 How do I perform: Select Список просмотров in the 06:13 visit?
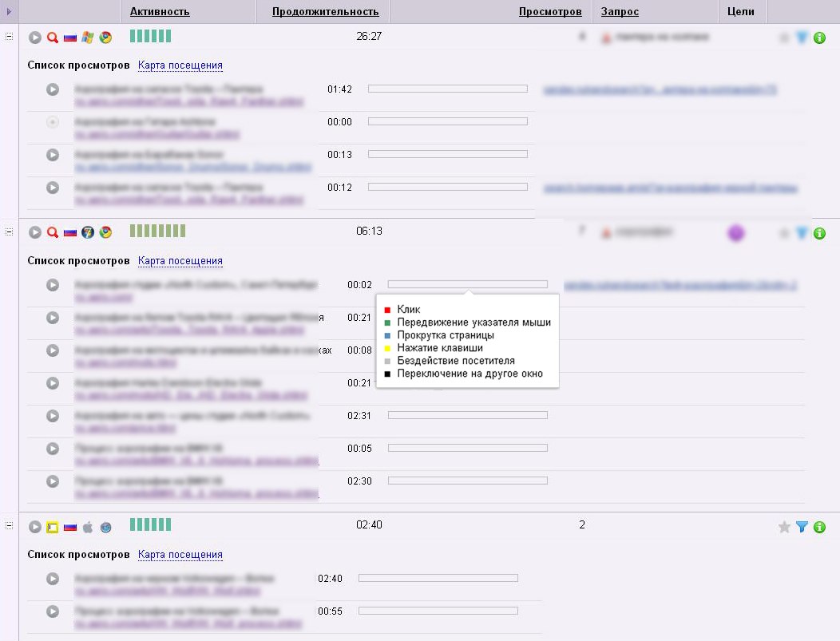coord(79,261)
